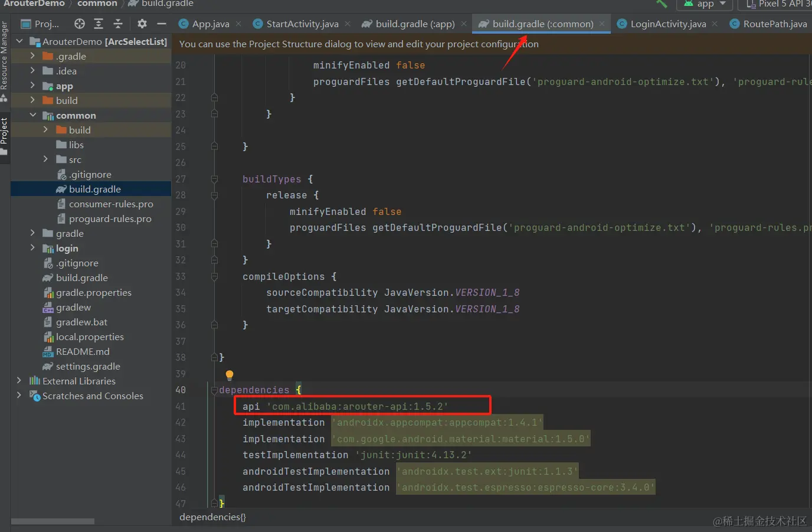Viewport: 812px width, 532px height.
Task: Click line number 41 in the gutter
Action: coord(180,406)
